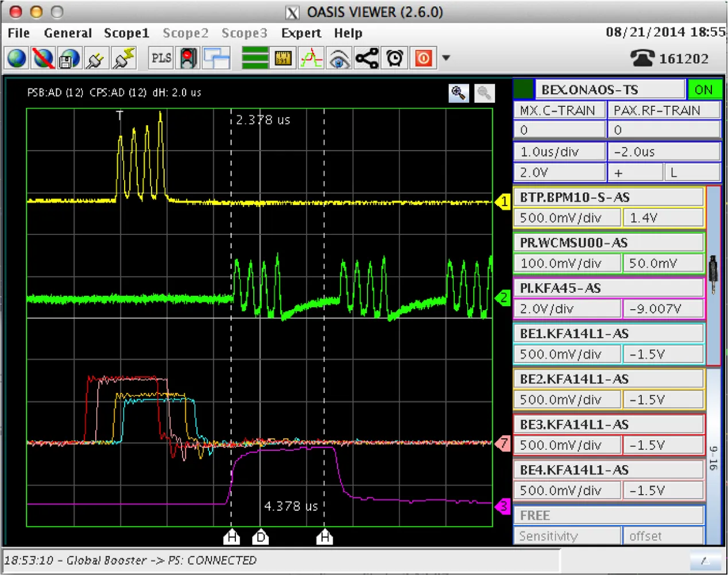Open the Scope3 menu
728x575 pixels.
pyautogui.click(x=245, y=33)
